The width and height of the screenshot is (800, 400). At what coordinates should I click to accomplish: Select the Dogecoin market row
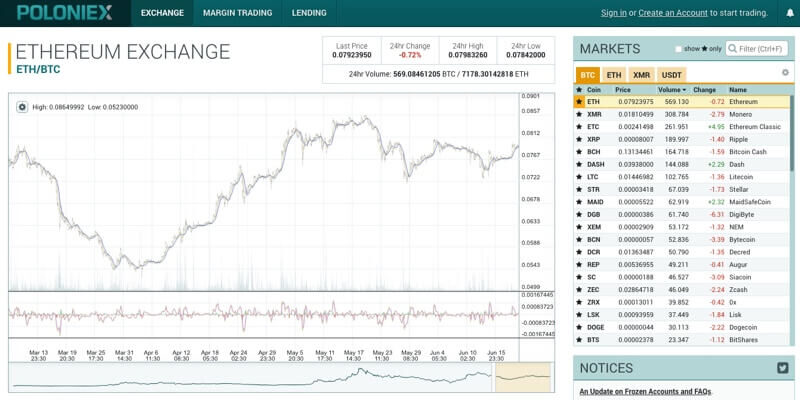(683, 327)
